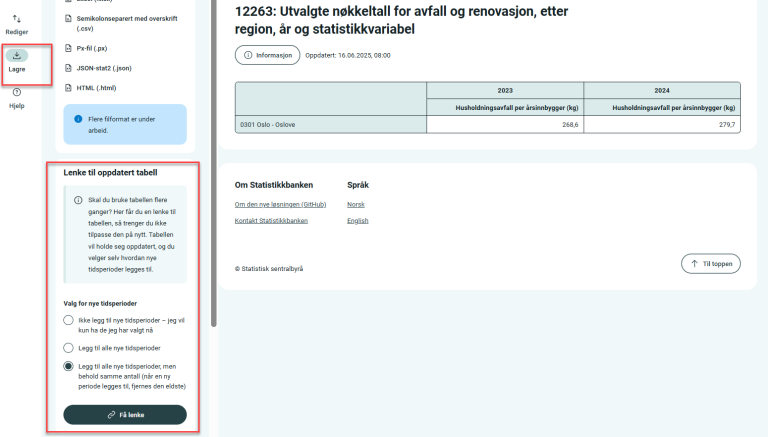Viewport: 768px width, 437px height.
Task: Select 'Legg til alle nye tidsperioder' radio
Action: coord(68,348)
